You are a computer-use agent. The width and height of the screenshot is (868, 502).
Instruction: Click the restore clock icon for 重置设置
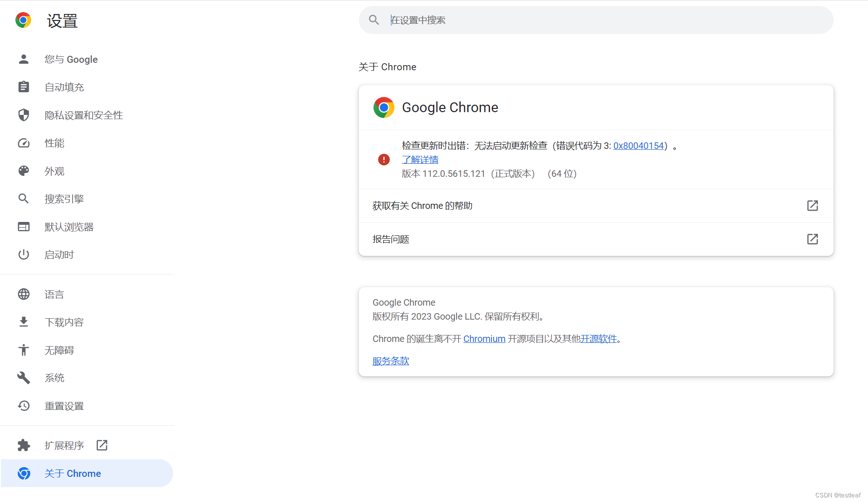coord(24,406)
